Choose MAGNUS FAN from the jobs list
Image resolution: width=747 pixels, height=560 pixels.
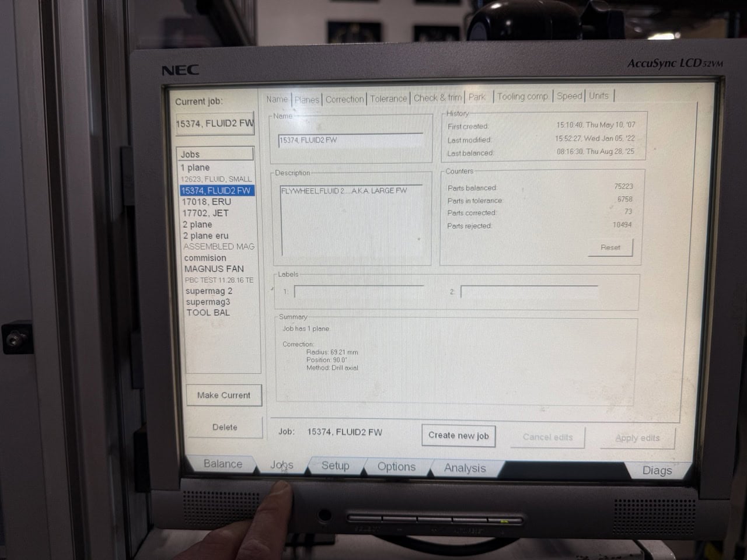214,269
